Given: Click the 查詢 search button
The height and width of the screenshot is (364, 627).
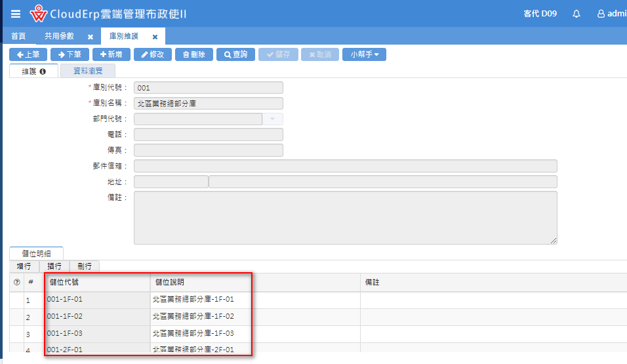Looking at the screenshot, I should [235, 54].
